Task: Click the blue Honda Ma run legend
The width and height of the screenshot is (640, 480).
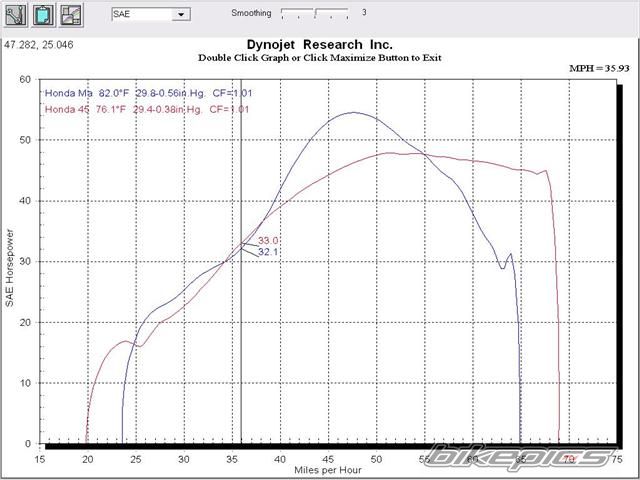Action: (x=148, y=93)
